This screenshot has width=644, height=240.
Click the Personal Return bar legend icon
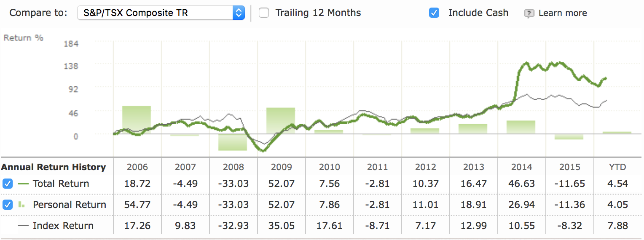point(21,205)
